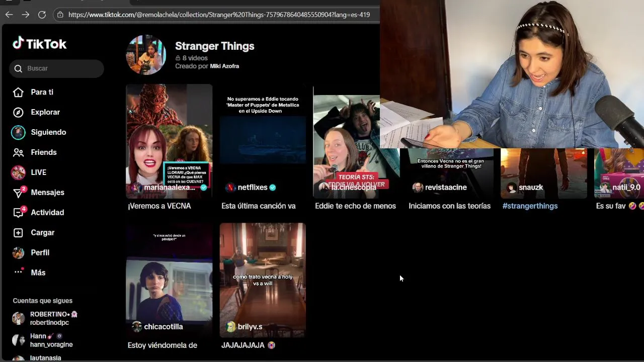Click the Buscar search field
This screenshot has width=644, height=362.
(x=56, y=68)
